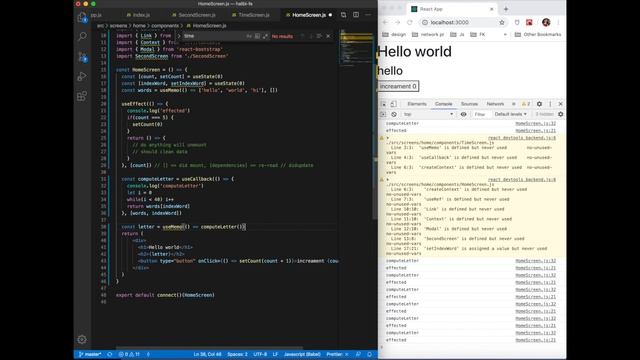Select the DevTools Console tab

coord(444,104)
